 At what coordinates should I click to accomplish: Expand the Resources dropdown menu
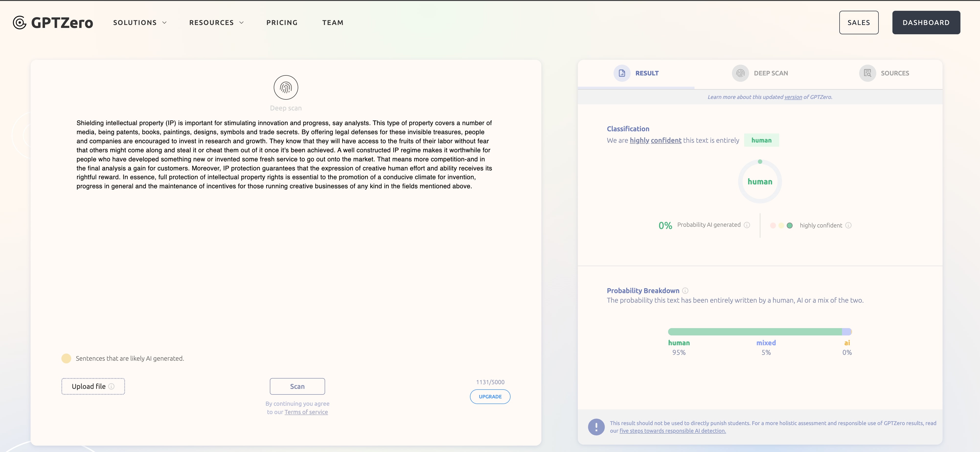pos(216,23)
